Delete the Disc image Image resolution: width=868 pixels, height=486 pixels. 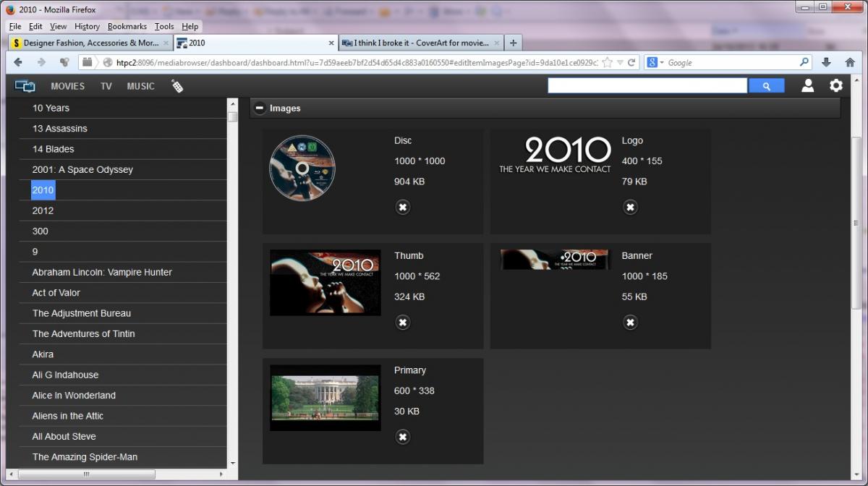pos(403,208)
